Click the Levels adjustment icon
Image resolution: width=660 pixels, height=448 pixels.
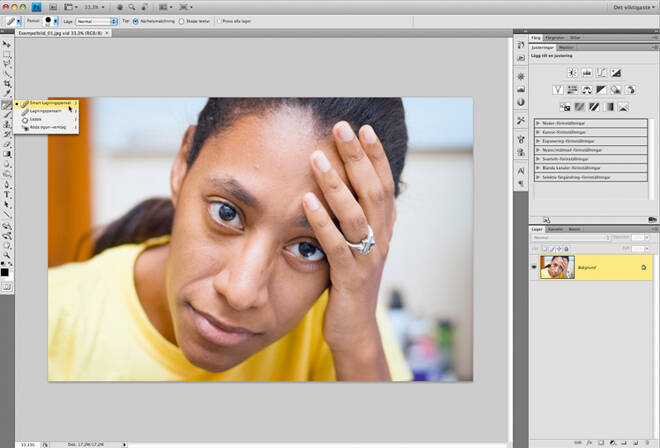pyautogui.click(x=587, y=73)
